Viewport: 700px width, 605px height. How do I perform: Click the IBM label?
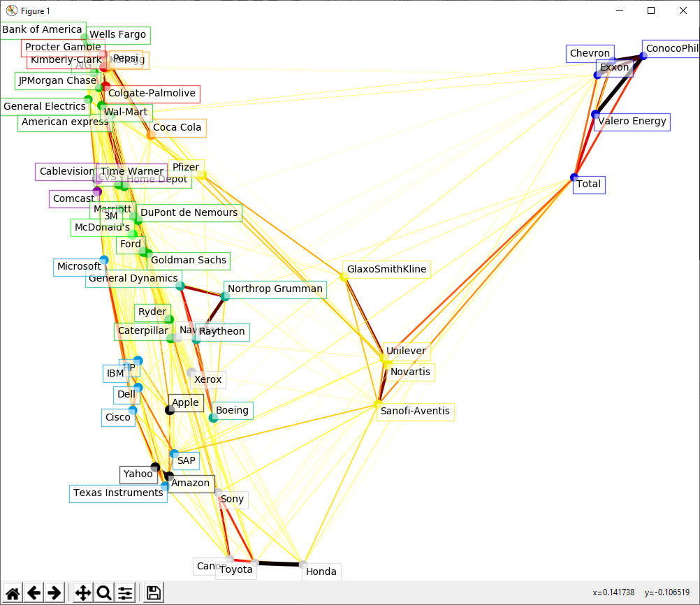115,373
